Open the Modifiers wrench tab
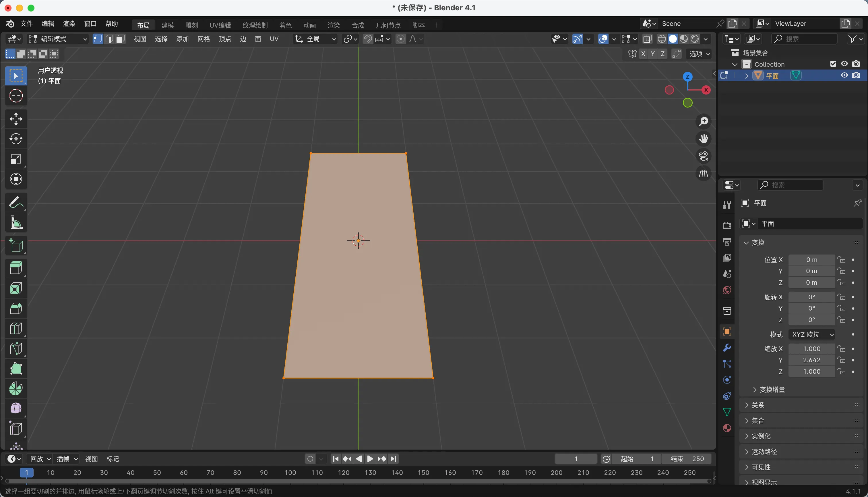Screen dimensions: 868x497 point(727,348)
